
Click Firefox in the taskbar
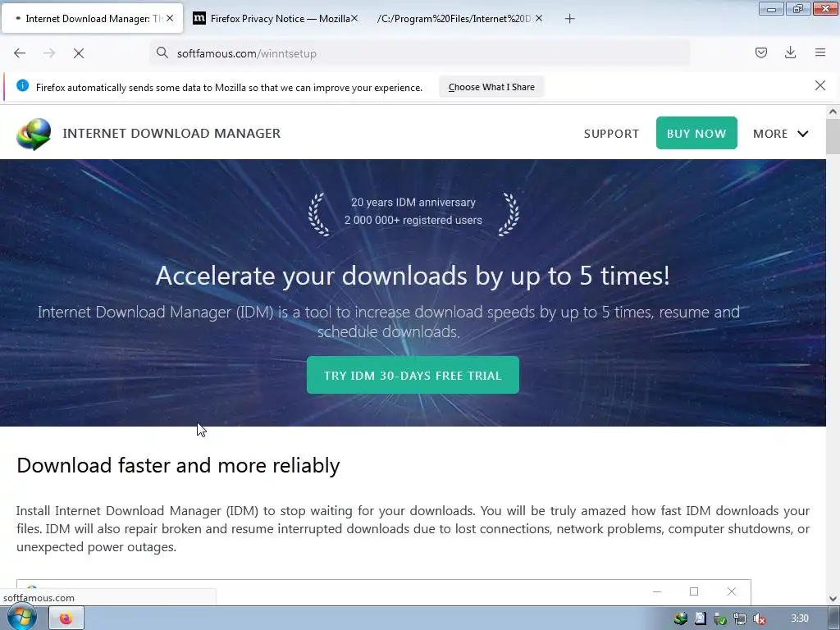[x=66, y=619]
